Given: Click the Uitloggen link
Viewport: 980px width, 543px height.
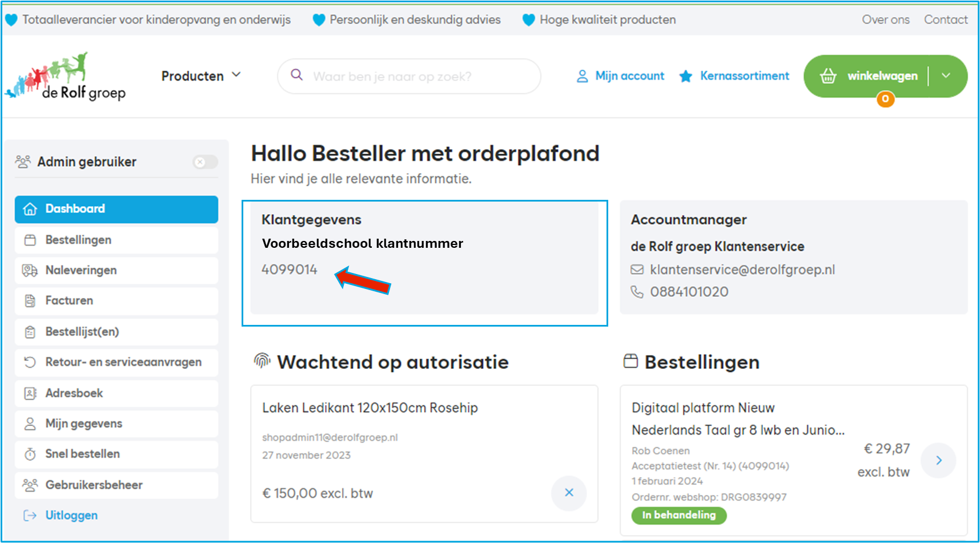Looking at the screenshot, I should [71, 516].
